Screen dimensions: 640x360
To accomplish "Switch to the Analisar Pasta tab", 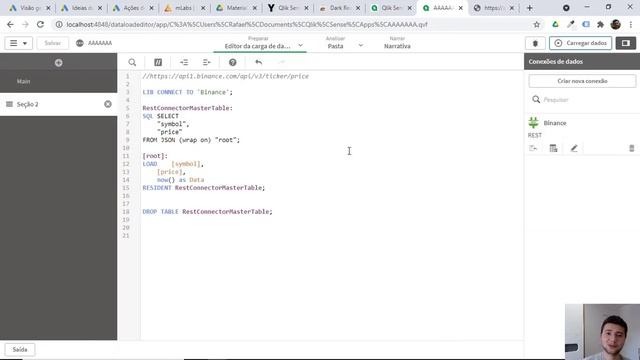I will pyautogui.click(x=336, y=43).
